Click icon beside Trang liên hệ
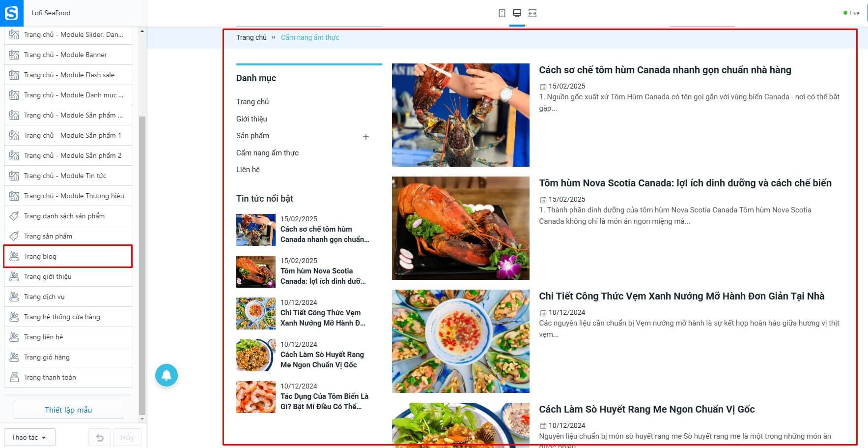Image resolution: width=868 pixels, height=448 pixels. coord(15,337)
